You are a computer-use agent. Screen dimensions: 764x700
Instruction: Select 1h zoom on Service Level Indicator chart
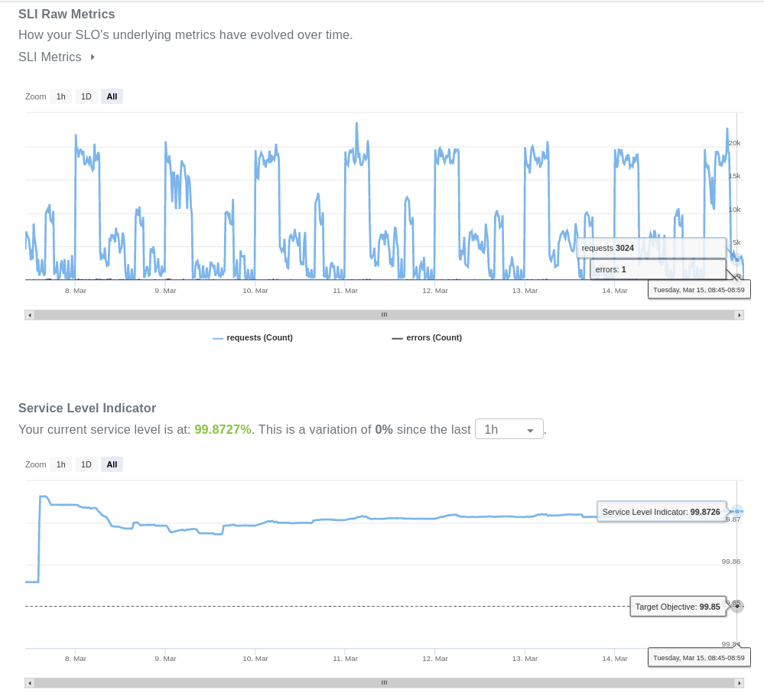pyautogui.click(x=61, y=464)
